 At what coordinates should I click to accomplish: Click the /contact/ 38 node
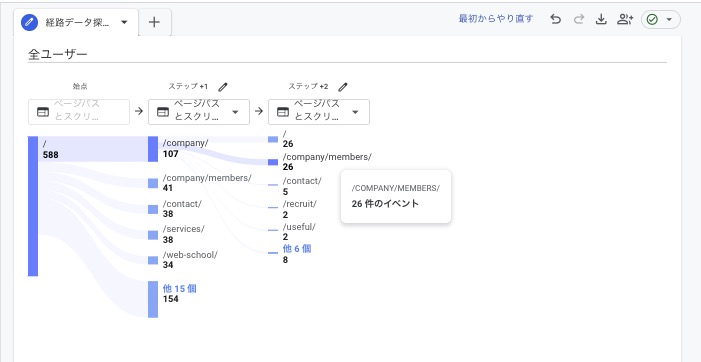(x=153, y=209)
